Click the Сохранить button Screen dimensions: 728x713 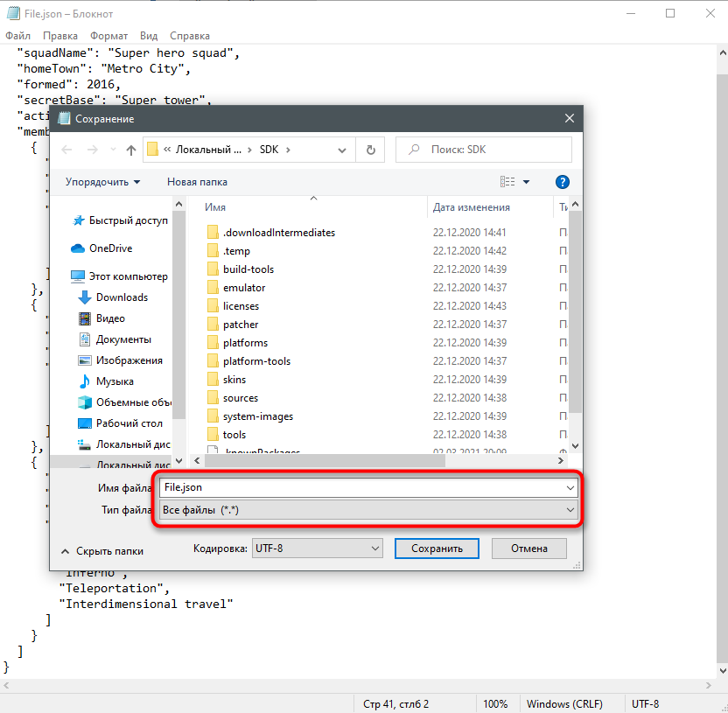[437, 549]
